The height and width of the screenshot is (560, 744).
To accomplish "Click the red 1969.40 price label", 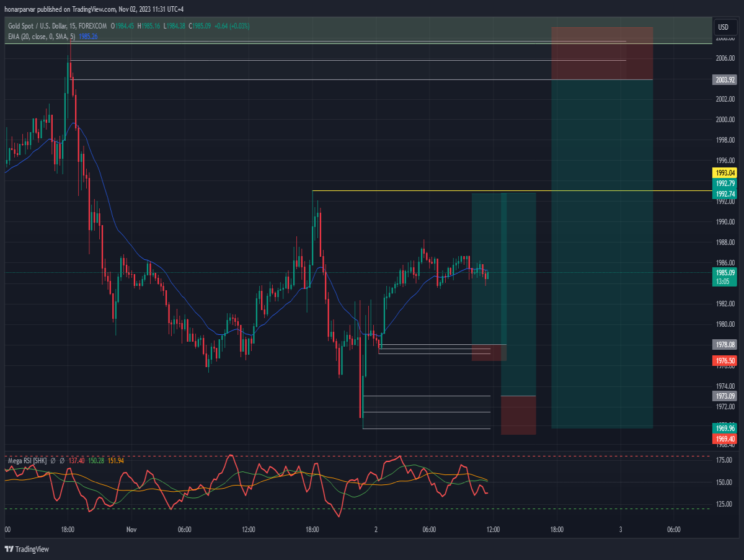I will 725,438.
